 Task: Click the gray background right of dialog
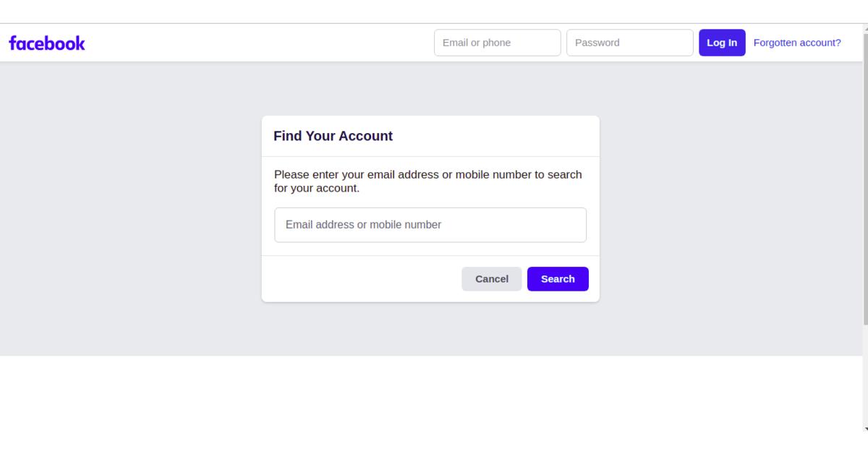731,210
